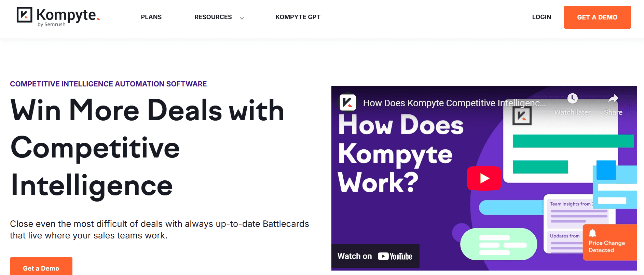Open the Resources menu item
This screenshot has width=644, height=275.
(x=213, y=17)
